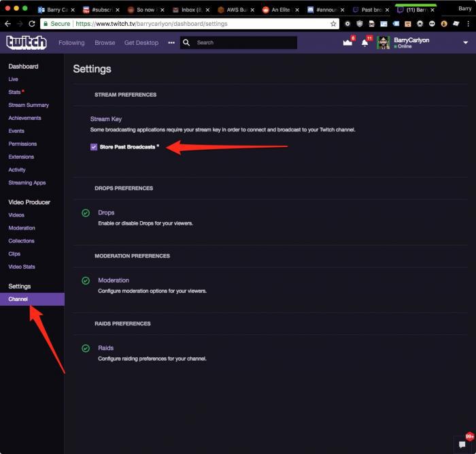Screen dimensions: 476x454
Task: Open the Prime loot crown icon
Action: click(x=347, y=42)
